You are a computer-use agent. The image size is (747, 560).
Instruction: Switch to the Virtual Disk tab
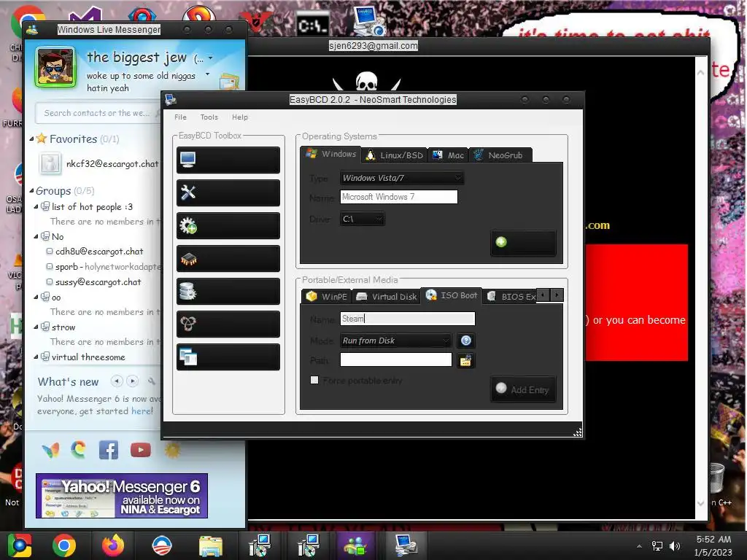tap(387, 297)
